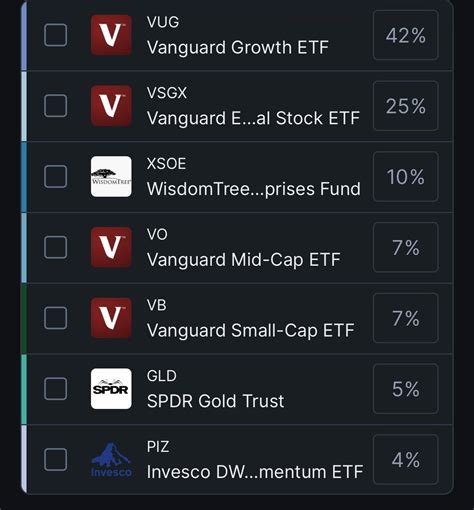This screenshot has height=510, width=474.
Task: Open the Vanguard Small-Cap ETF name link
Action: [x=250, y=330]
